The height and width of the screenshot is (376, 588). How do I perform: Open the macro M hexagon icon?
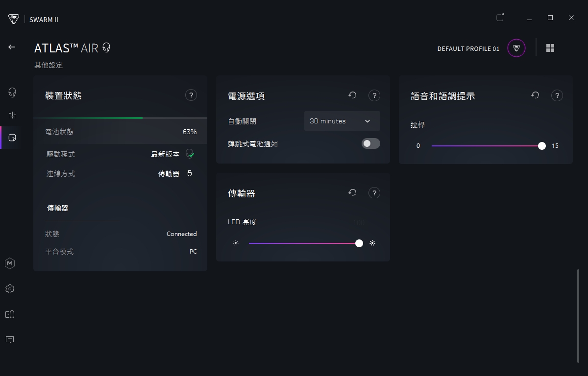tap(10, 263)
